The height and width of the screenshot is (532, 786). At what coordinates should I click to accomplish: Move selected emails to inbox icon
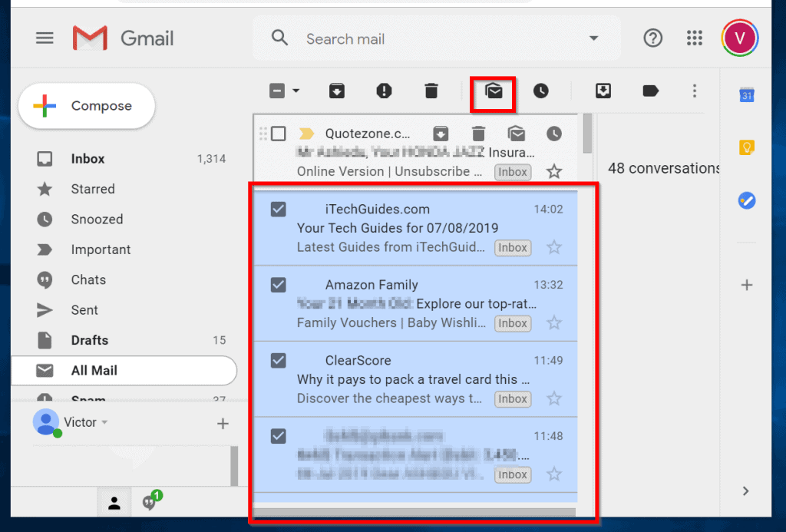pyautogui.click(x=603, y=91)
